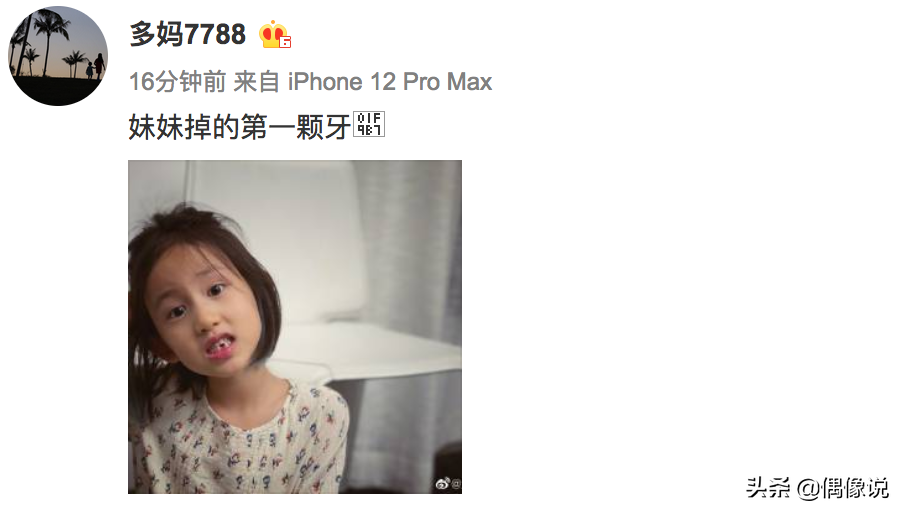This screenshot has height=514, width=904.
Task: Click the 16分钟前 timestamp
Action: [178, 82]
